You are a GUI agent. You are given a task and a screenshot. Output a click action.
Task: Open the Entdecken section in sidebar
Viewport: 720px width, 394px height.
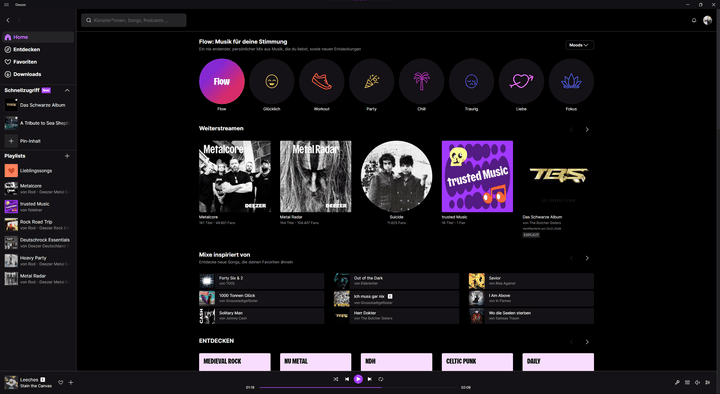[x=38, y=50]
